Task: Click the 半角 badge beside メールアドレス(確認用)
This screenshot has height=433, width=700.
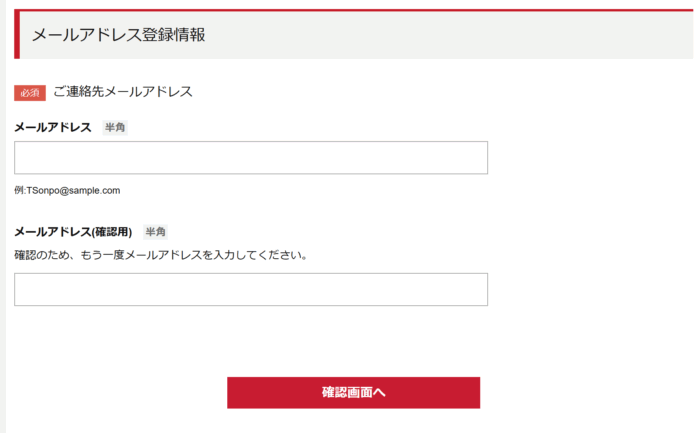Action: tap(155, 232)
